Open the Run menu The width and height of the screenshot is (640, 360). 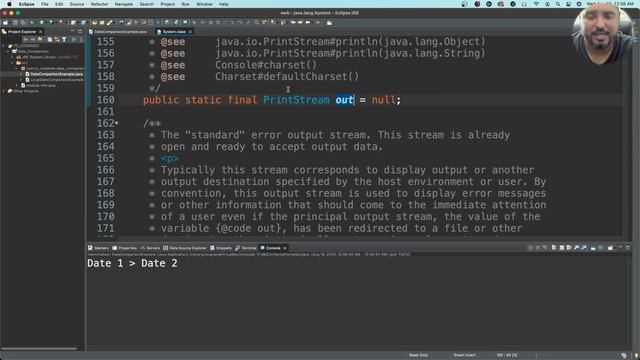pos(185,4)
